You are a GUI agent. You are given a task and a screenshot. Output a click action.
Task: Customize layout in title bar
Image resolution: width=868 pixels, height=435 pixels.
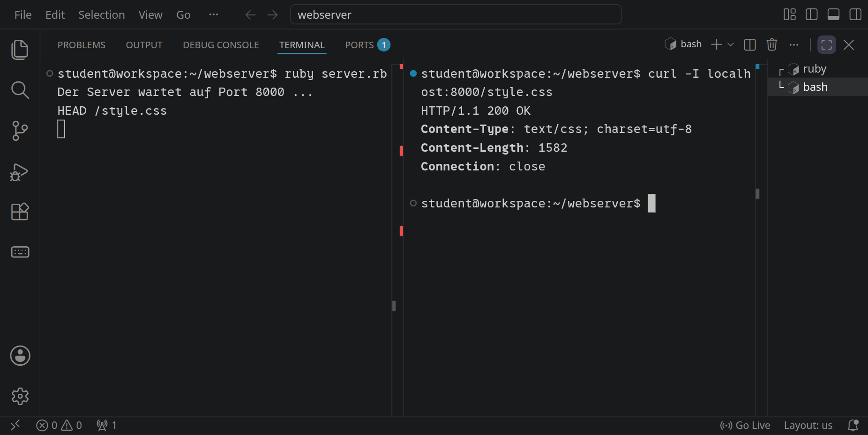(x=790, y=15)
